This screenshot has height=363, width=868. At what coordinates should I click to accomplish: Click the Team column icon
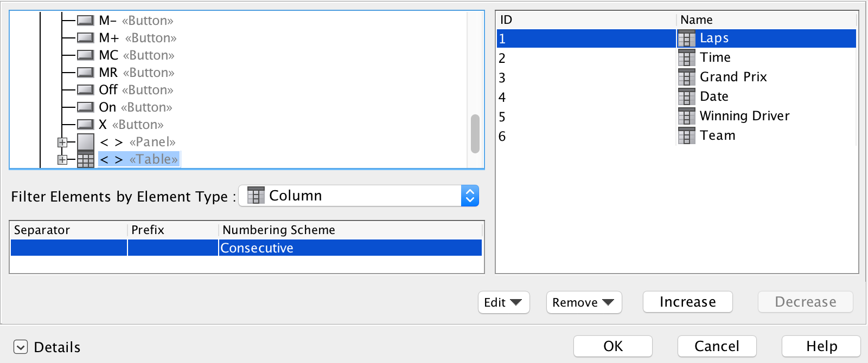point(686,135)
